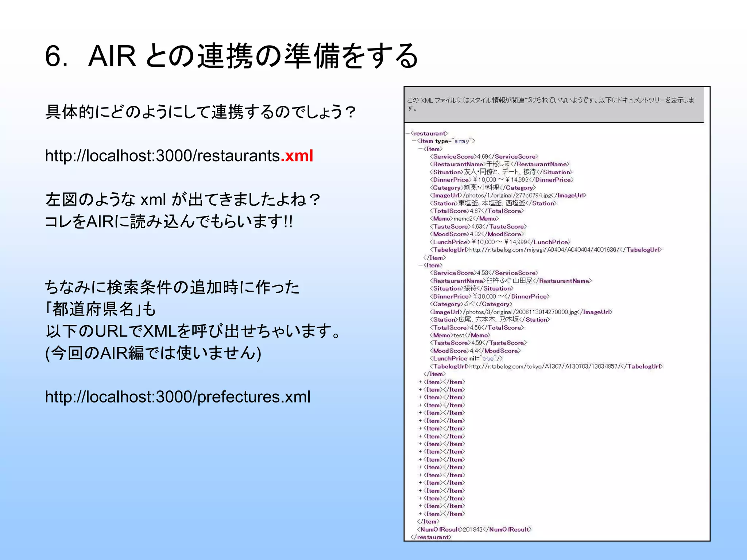Click the tabelog miyagi A0404 URL
Image resolution: width=747 pixels, height=560 pixels.
545,250
